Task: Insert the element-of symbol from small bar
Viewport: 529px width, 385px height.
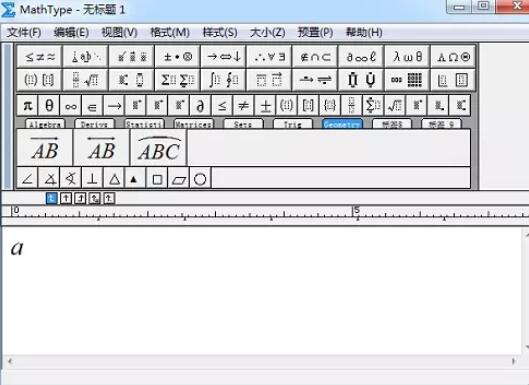Action: point(92,106)
